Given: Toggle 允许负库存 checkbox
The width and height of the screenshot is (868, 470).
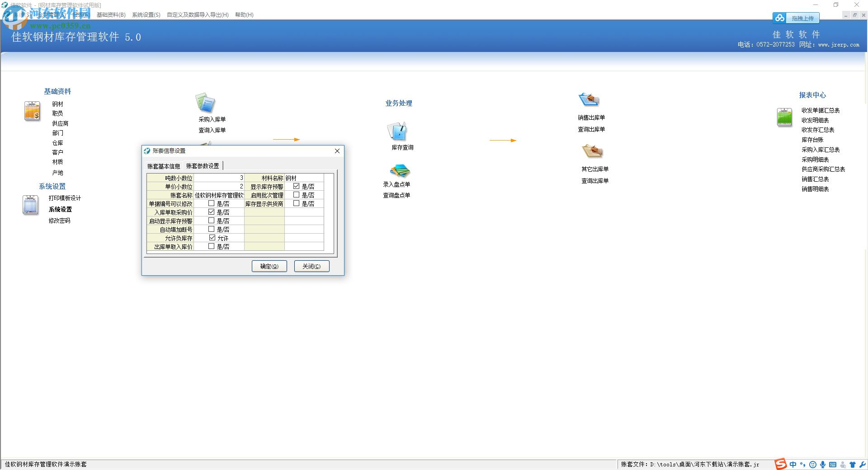Looking at the screenshot, I should [212, 238].
